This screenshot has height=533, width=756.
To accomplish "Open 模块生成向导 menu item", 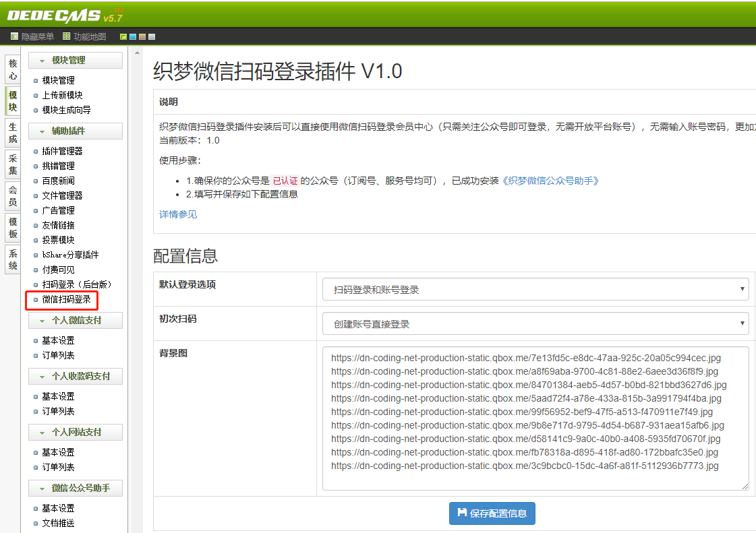I will (67, 111).
